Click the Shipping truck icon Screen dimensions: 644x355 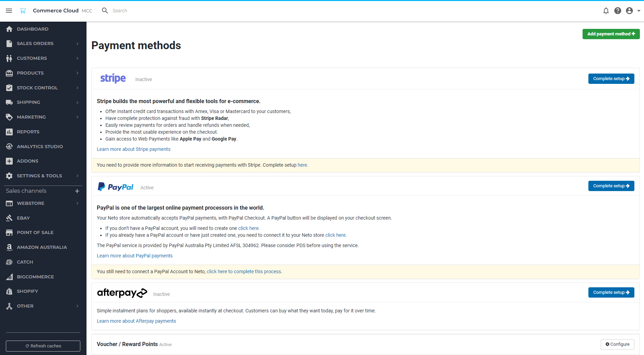pos(9,102)
